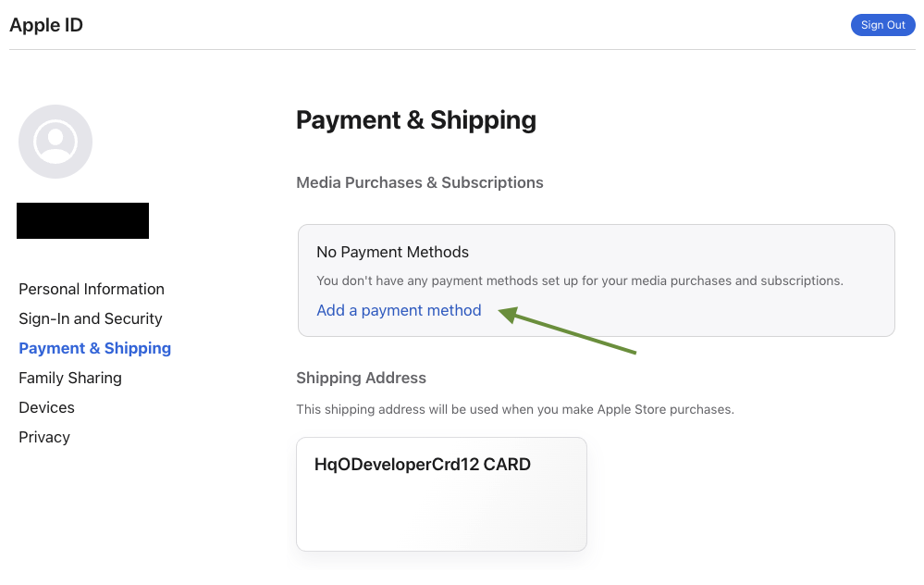The width and height of the screenshot is (924, 585).
Task: Click the Apple ID header title
Action: coord(46,25)
